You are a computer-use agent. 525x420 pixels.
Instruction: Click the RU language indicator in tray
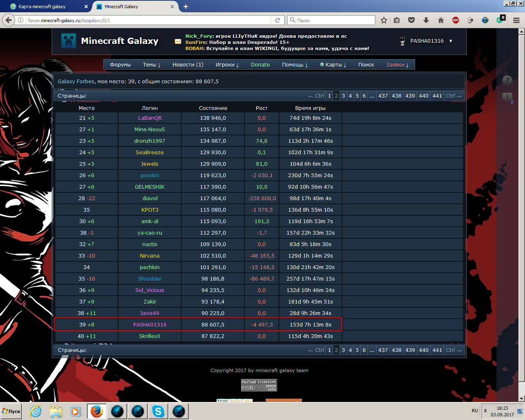point(475,411)
